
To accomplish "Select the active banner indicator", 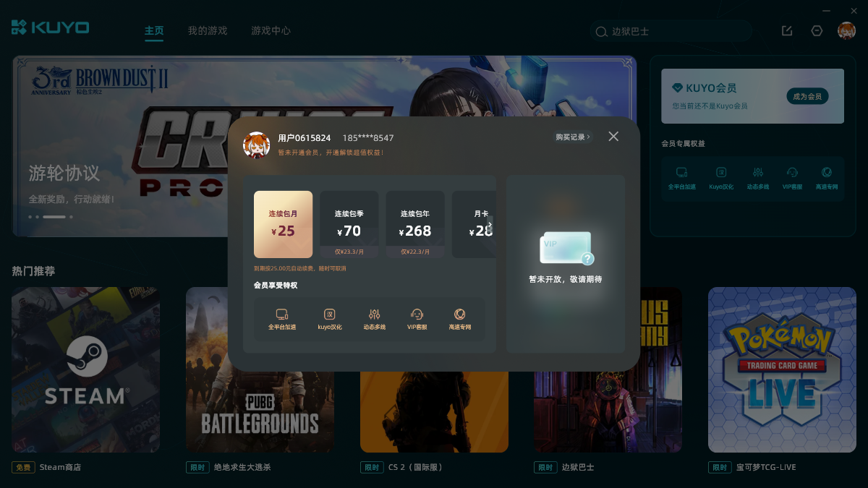I will tap(54, 217).
